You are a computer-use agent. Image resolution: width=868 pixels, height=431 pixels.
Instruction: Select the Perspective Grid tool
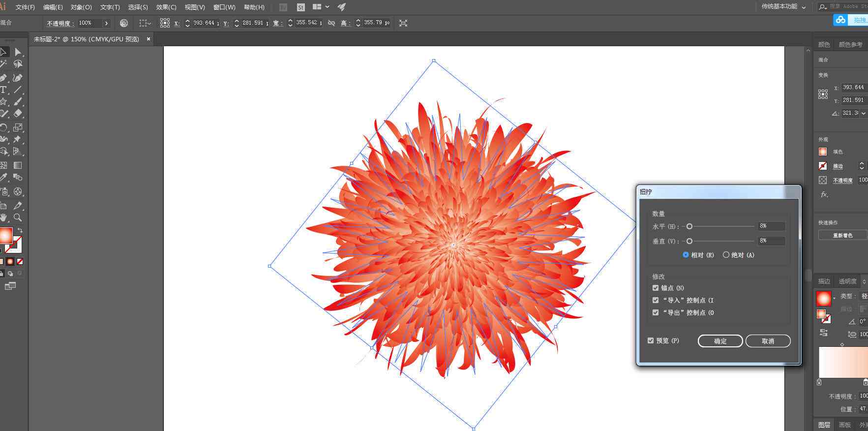pos(18,151)
